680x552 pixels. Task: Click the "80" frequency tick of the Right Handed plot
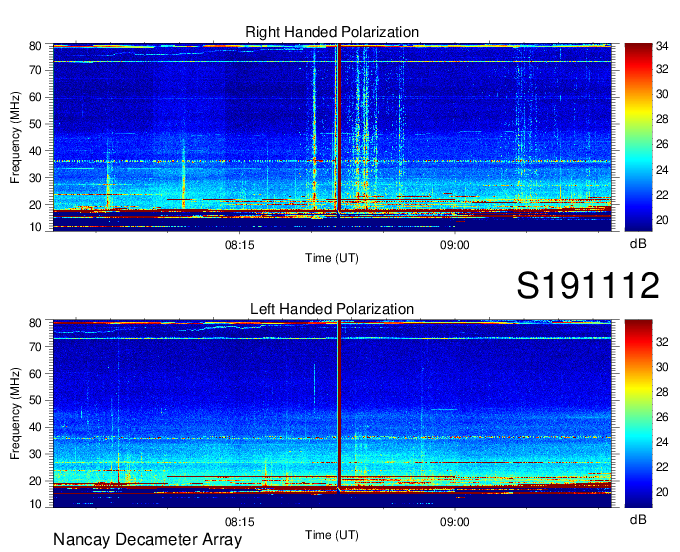pyautogui.click(x=35, y=46)
